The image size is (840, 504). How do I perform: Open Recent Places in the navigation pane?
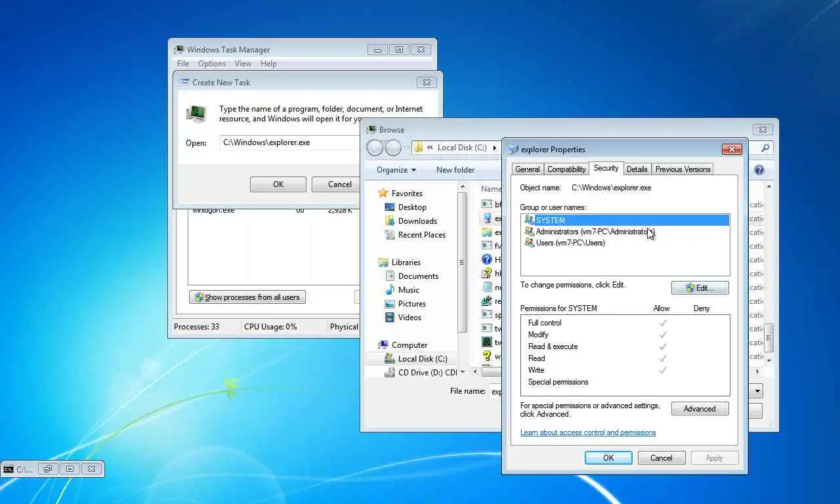[x=422, y=235]
